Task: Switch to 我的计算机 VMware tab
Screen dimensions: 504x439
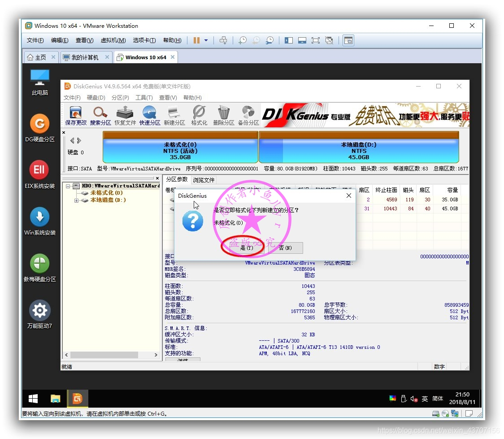Action: point(85,57)
